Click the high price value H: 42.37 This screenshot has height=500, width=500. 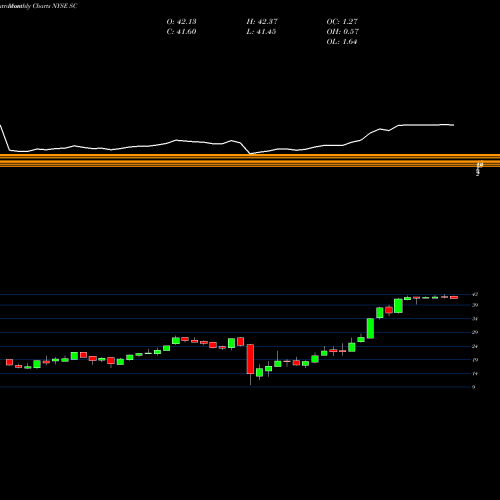pos(262,22)
